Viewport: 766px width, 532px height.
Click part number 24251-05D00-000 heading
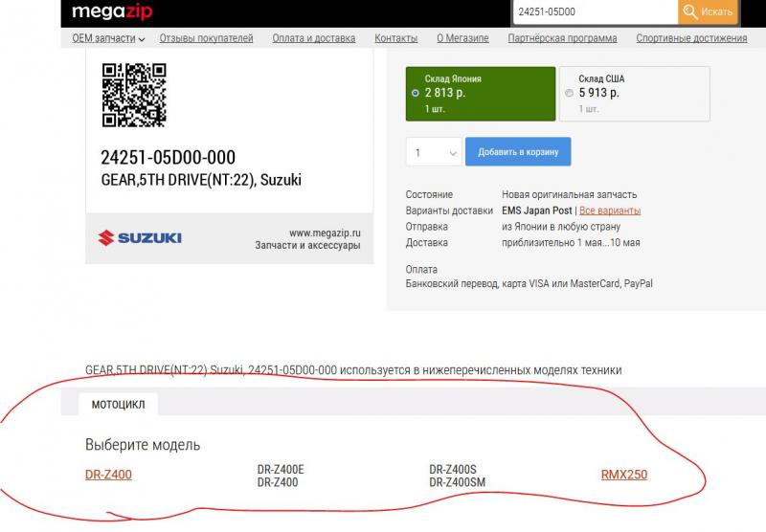point(169,157)
